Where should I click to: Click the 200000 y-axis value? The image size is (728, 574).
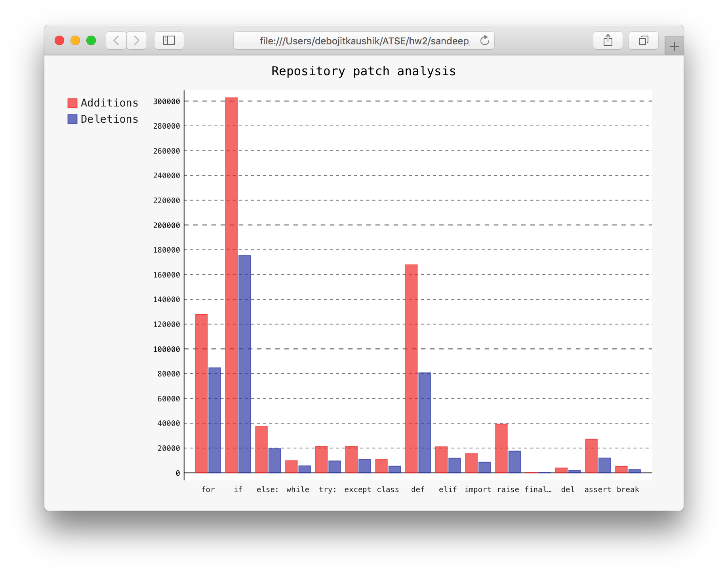click(x=167, y=225)
